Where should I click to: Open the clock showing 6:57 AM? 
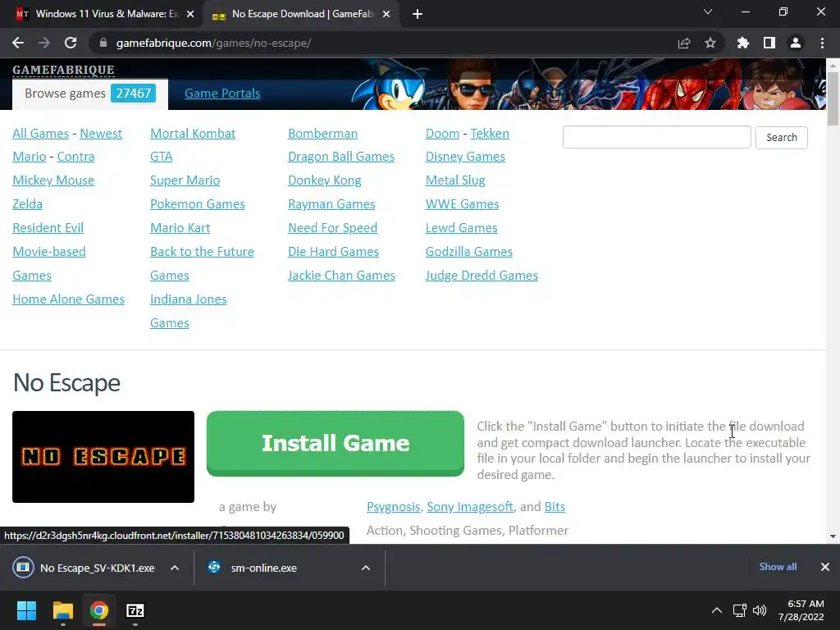[x=801, y=610]
